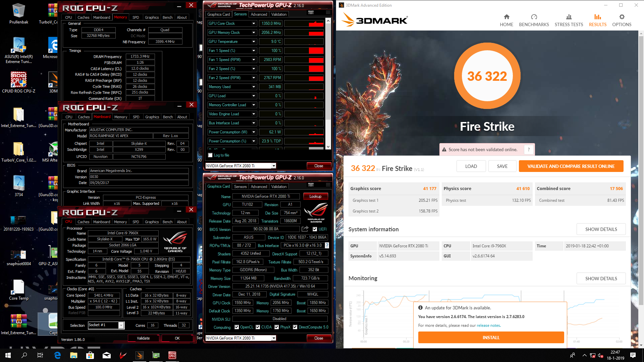Image resolution: width=644 pixels, height=362 pixels.
Task: Click Bus Interface question mark in GPU-Z
Action: click(x=327, y=245)
